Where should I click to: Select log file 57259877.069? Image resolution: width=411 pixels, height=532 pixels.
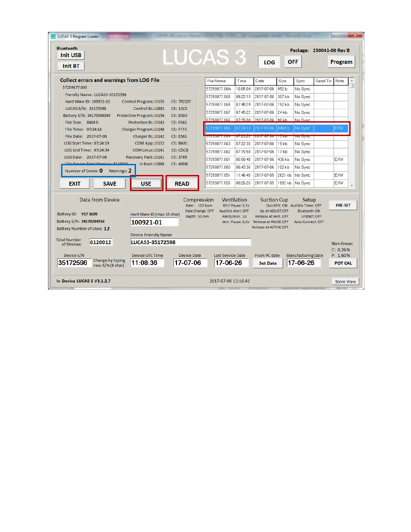pyautogui.click(x=277, y=97)
